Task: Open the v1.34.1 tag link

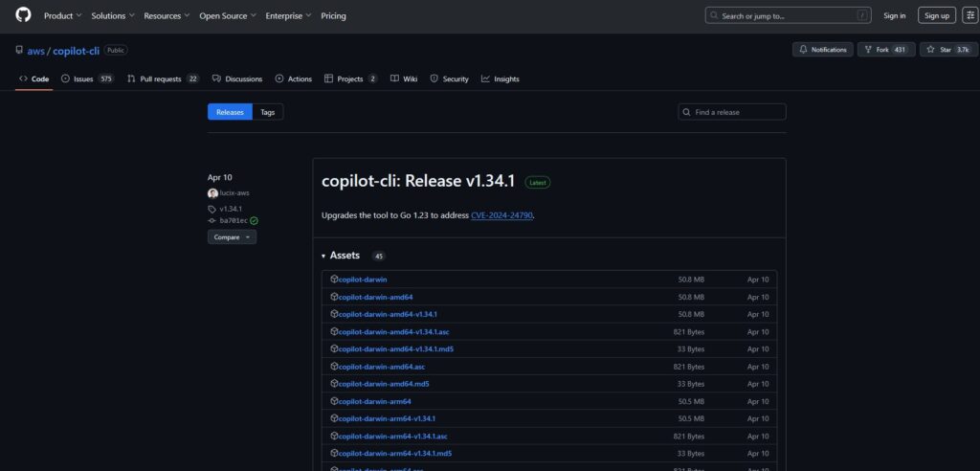Action: 231,209
